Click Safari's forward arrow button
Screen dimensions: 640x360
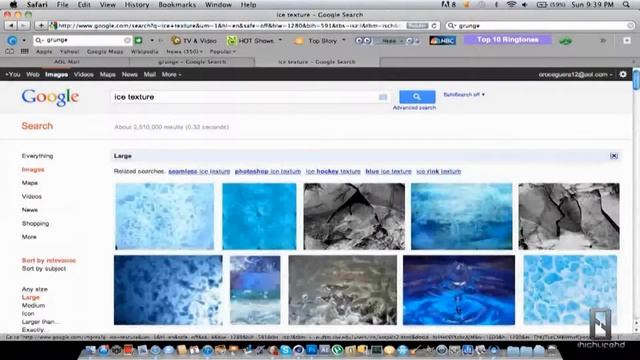[x=24, y=26]
